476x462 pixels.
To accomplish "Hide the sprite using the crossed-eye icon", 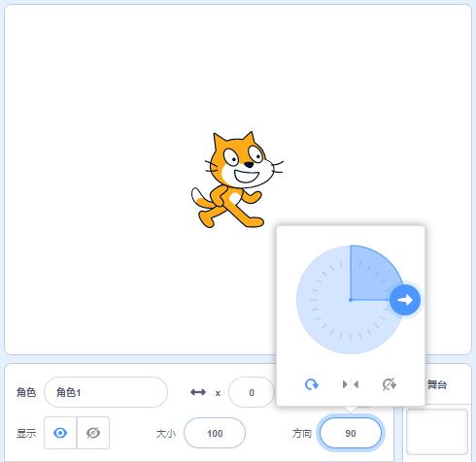I will (x=93, y=433).
